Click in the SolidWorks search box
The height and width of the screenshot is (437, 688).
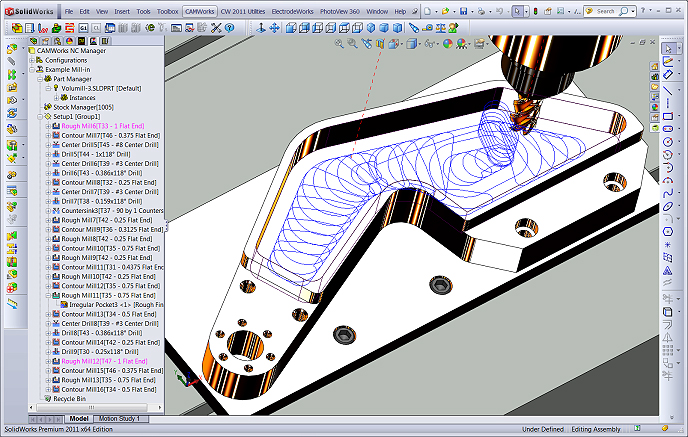pyautogui.click(x=605, y=11)
